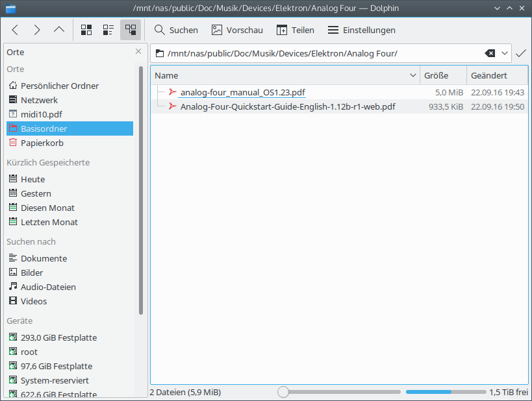Image resolution: width=532 pixels, height=401 pixels.
Task: Search for Bilder
Action: tap(70, 273)
